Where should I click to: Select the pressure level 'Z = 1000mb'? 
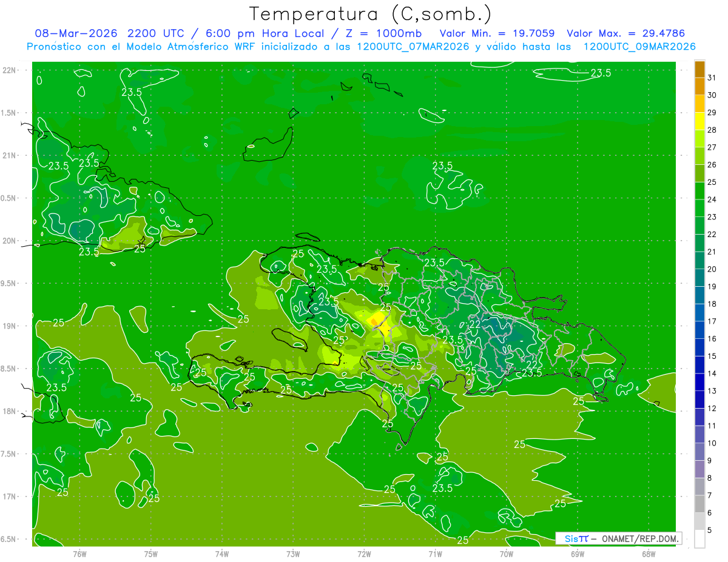pos(384,33)
